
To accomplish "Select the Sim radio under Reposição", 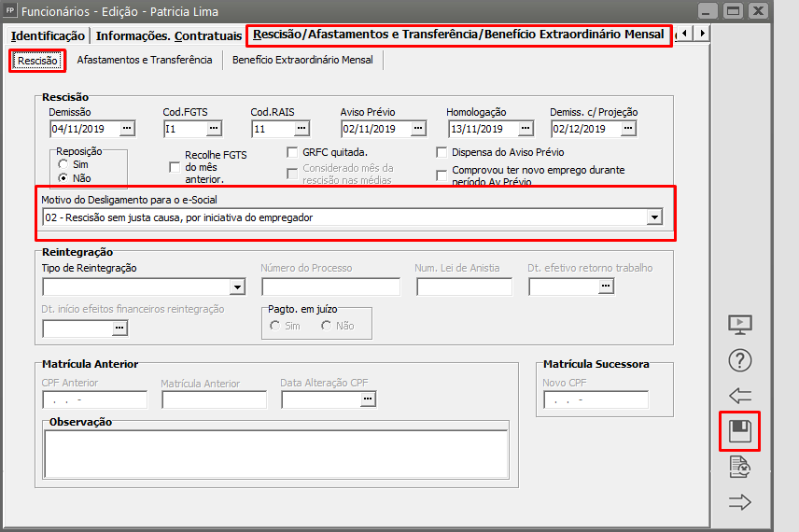I will click(63, 164).
